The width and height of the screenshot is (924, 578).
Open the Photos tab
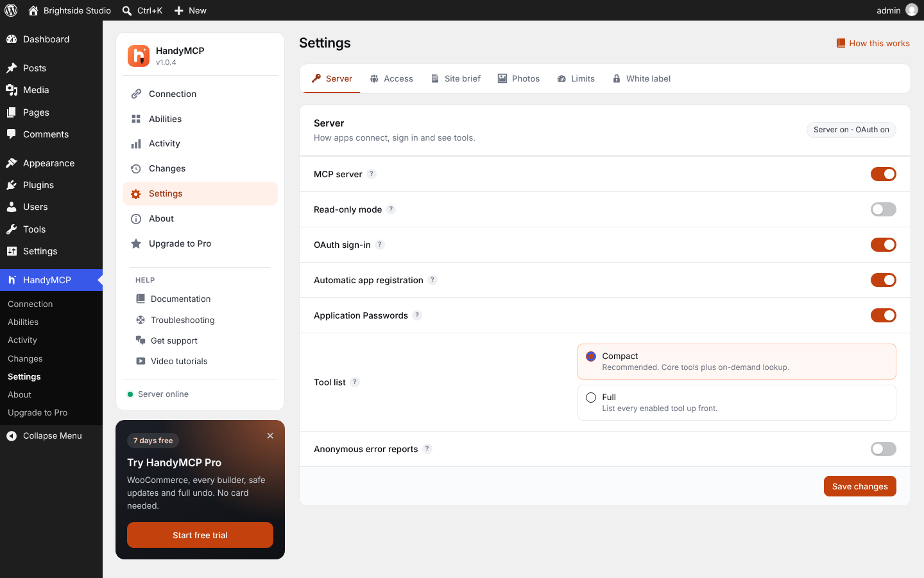[518, 79]
